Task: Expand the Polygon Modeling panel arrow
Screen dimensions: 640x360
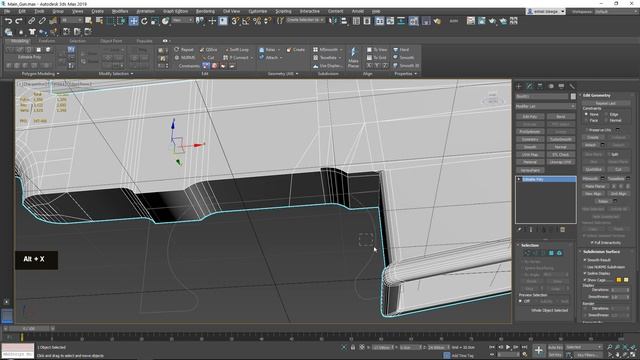Action: [58, 74]
